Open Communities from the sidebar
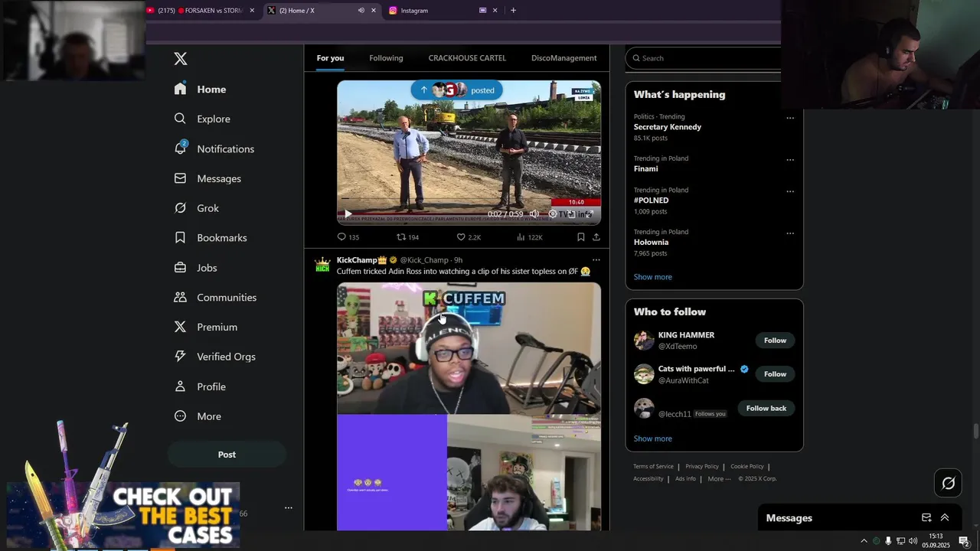The width and height of the screenshot is (980, 551). pos(215,297)
